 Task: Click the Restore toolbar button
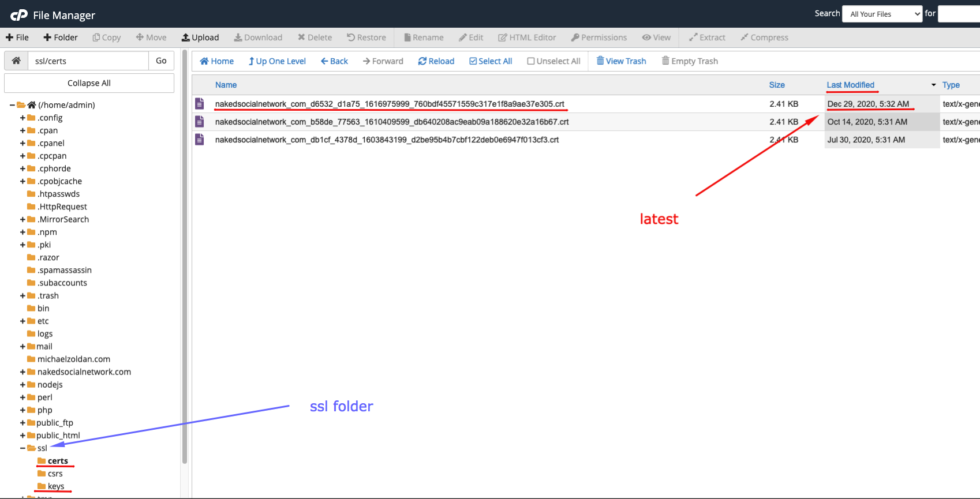pos(366,37)
